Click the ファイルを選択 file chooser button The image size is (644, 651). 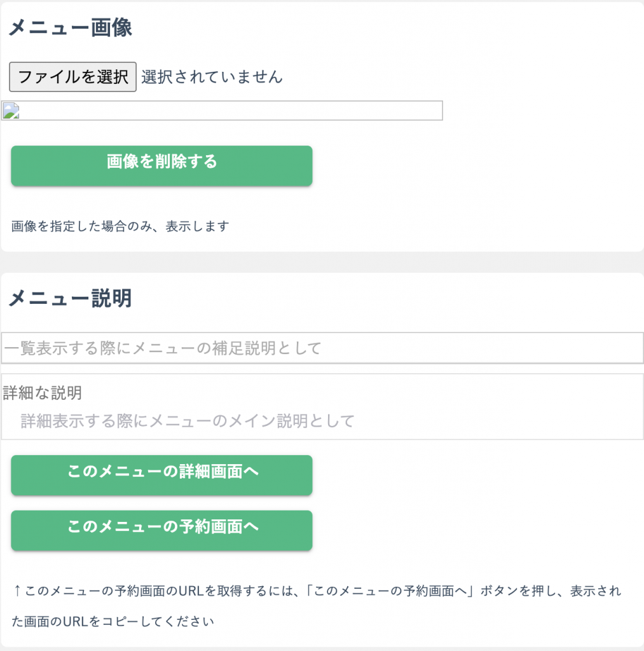click(x=72, y=77)
